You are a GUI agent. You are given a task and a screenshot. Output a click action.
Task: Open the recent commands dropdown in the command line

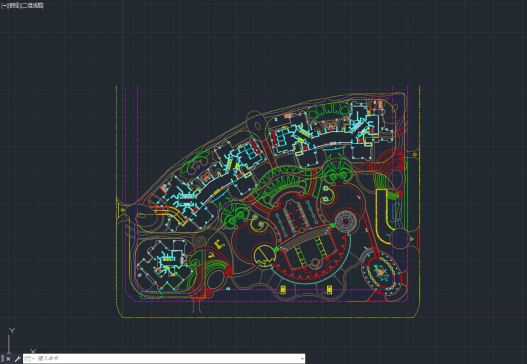pyautogui.click(x=30, y=359)
